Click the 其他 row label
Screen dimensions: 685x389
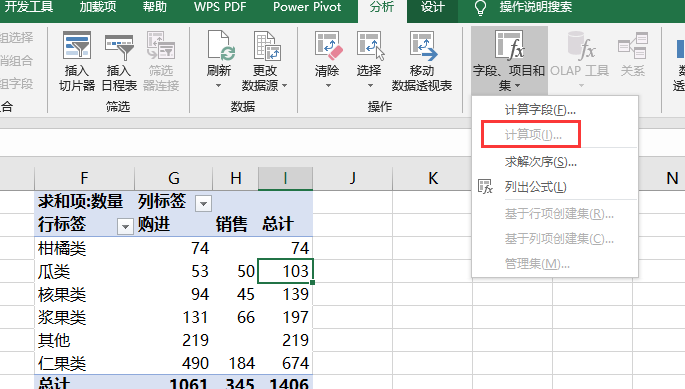(84, 340)
